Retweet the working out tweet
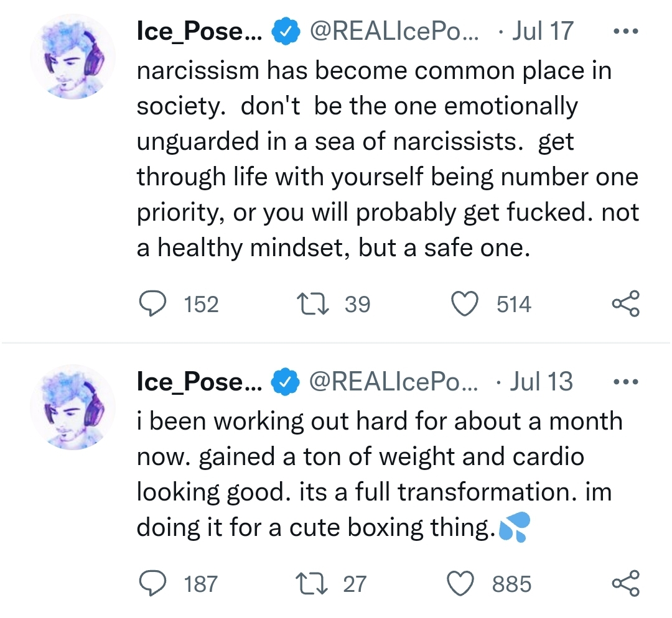This screenshot has width=672, height=618. 312,584
